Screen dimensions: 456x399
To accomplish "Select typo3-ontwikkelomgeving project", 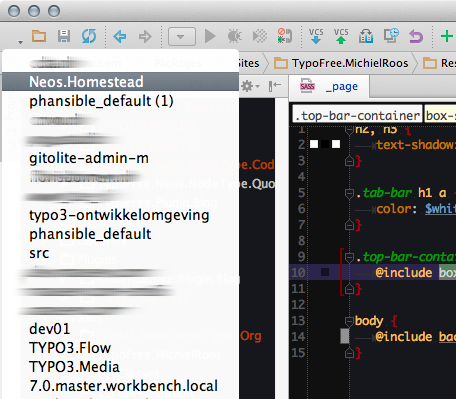I will pos(120,215).
